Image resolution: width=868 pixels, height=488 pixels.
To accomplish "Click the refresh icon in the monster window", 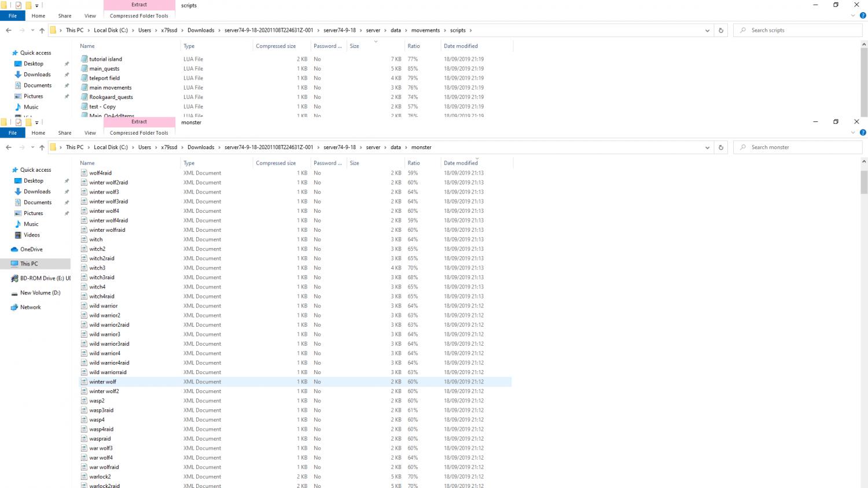I will [720, 147].
